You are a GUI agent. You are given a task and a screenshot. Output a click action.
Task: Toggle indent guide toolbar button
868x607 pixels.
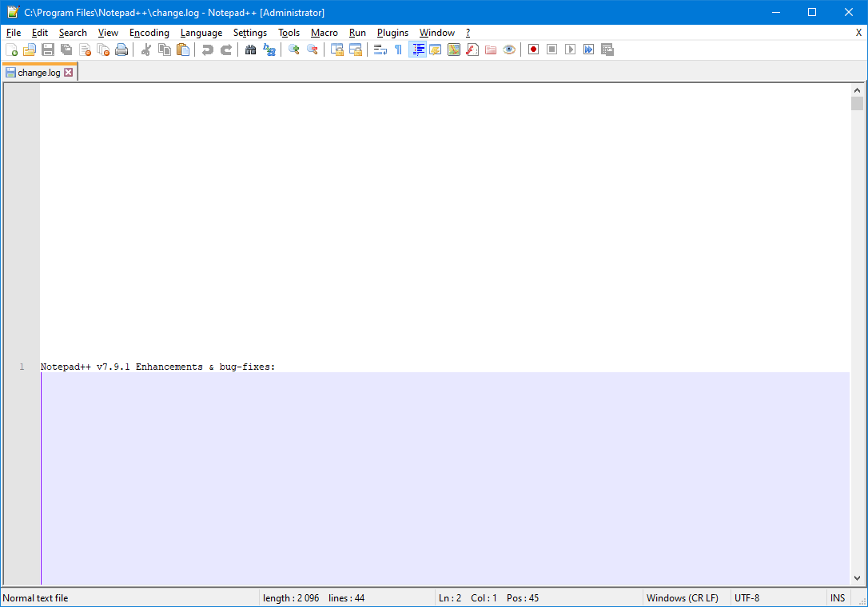click(x=417, y=50)
